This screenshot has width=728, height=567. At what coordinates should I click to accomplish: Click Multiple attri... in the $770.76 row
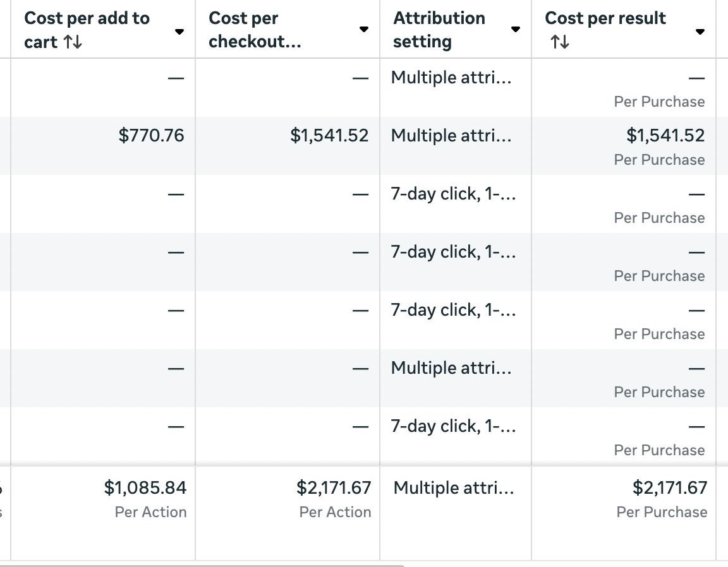coord(451,136)
